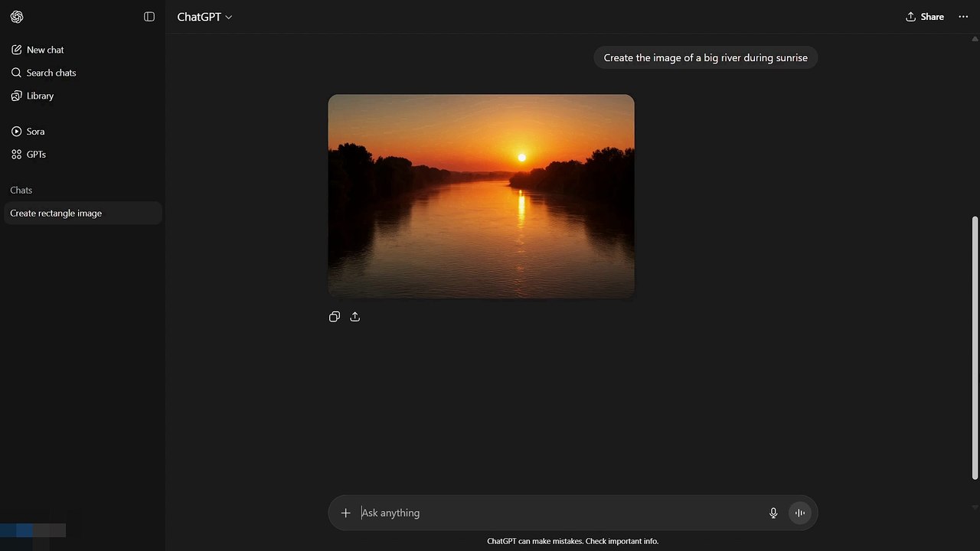Click the Sora play-circle icon
This screenshot has width=980, height=551.
(16, 132)
